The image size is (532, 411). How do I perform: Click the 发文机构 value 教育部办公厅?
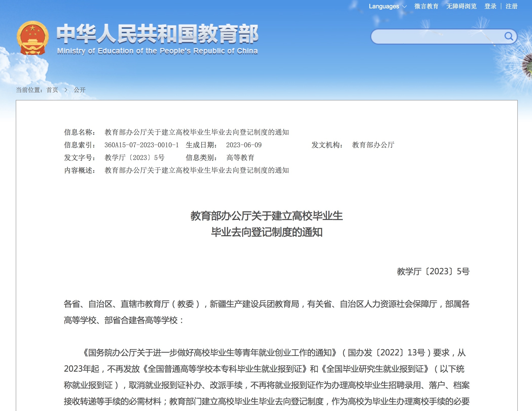click(373, 145)
